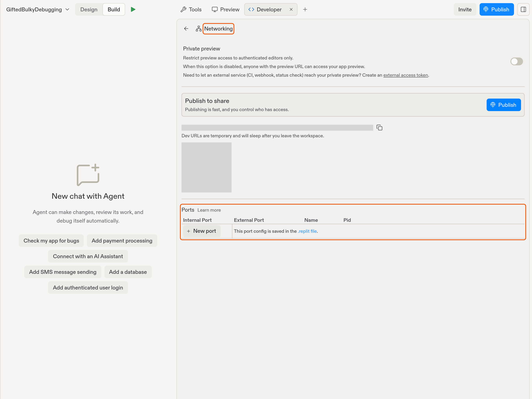This screenshot has width=532, height=399.
Task: Enable the Private preview switch
Action: pos(516,61)
